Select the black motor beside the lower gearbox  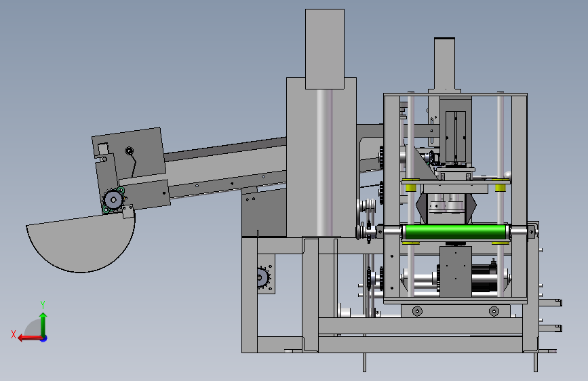484,278
